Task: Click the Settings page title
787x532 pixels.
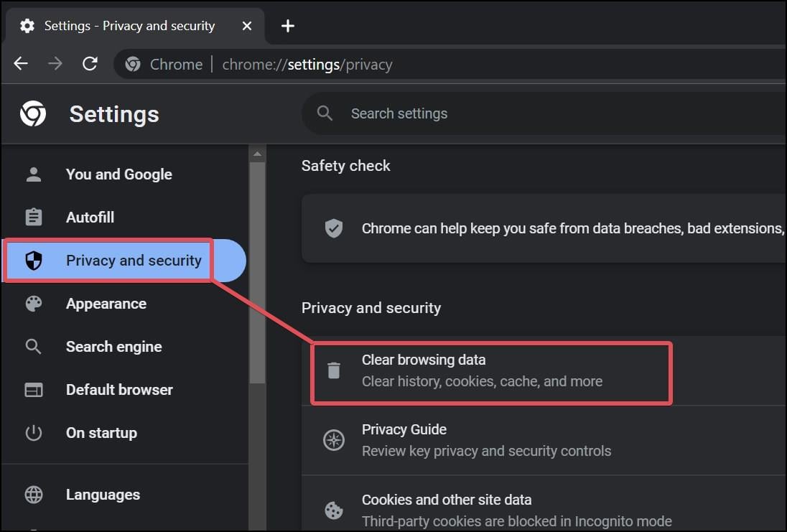Action: click(x=114, y=114)
